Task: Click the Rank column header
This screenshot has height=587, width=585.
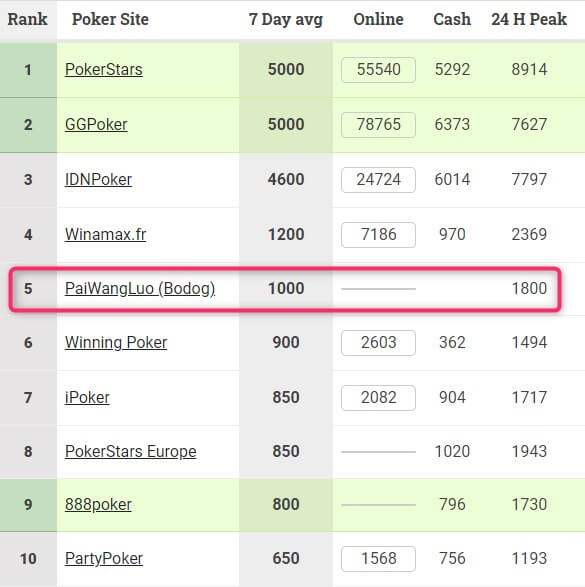Action: coord(28,19)
